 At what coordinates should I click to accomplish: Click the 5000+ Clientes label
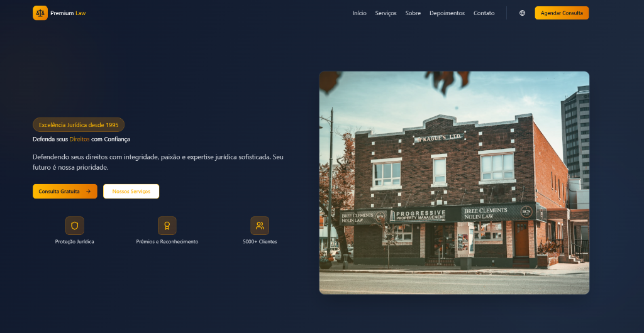coord(260,242)
